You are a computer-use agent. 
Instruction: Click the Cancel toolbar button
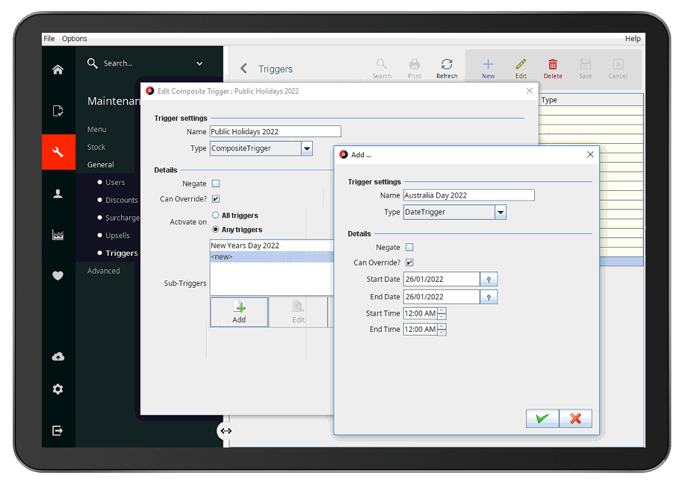618,69
